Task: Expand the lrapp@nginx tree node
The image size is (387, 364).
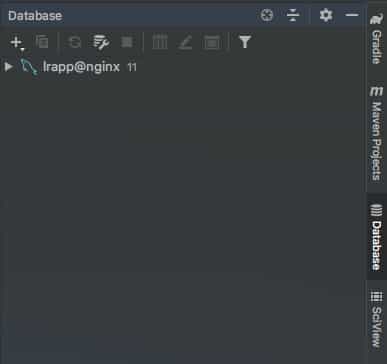Action: tap(9, 67)
